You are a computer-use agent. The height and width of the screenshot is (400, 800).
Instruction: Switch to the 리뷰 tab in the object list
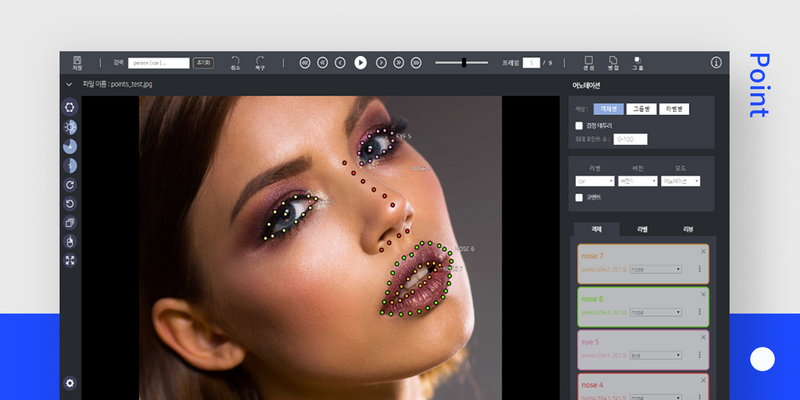click(687, 229)
